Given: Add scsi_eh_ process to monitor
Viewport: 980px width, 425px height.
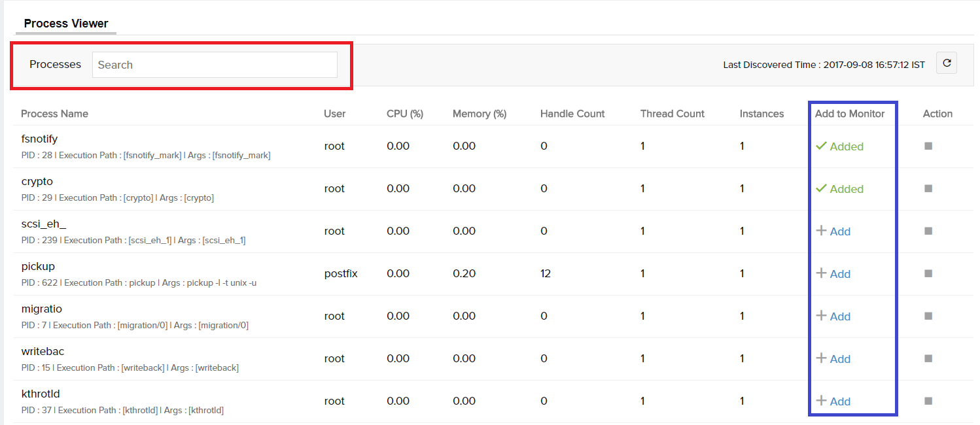Looking at the screenshot, I should pyautogui.click(x=833, y=231).
